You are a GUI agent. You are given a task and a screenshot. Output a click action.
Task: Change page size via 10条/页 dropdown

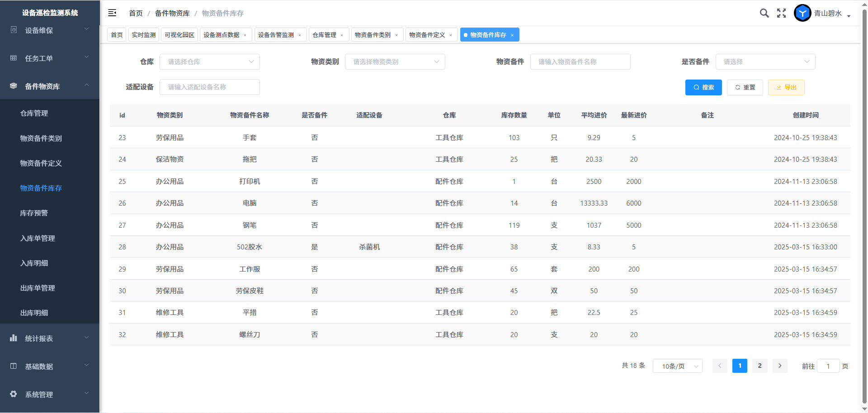click(x=677, y=366)
